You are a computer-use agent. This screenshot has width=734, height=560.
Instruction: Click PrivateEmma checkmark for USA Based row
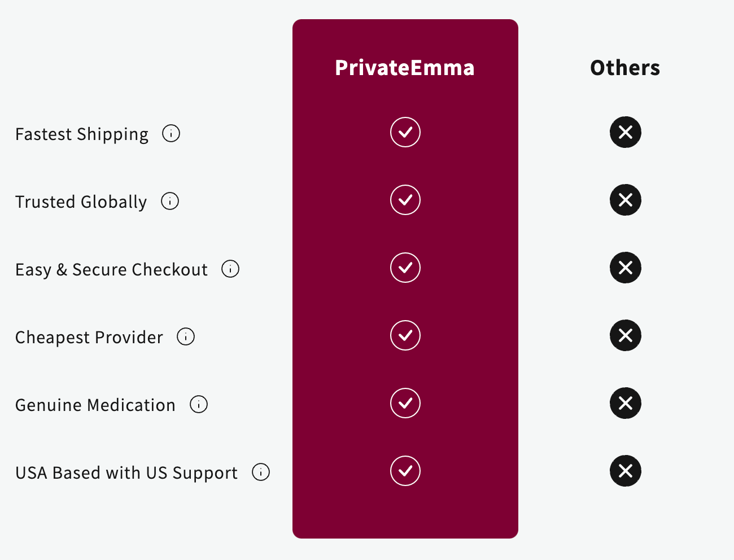(405, 471)
